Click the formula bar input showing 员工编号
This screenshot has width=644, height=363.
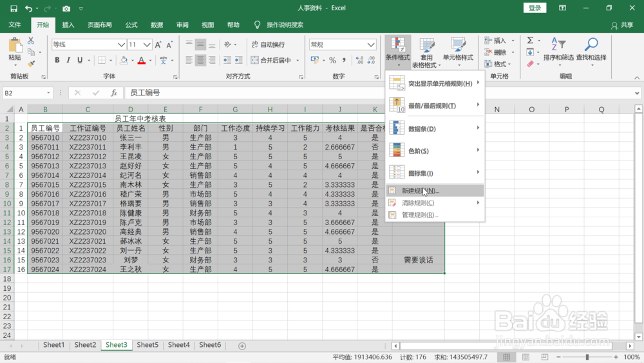click(x=379, y=93)
